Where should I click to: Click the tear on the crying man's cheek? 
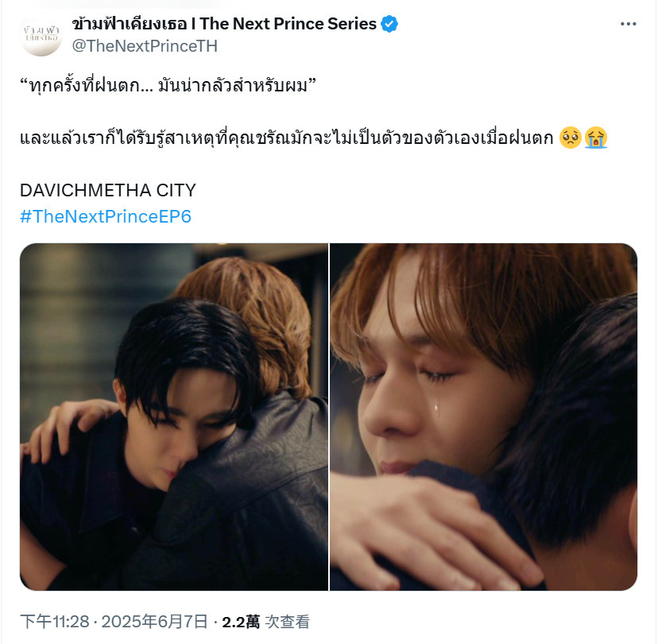click(436, 406)
